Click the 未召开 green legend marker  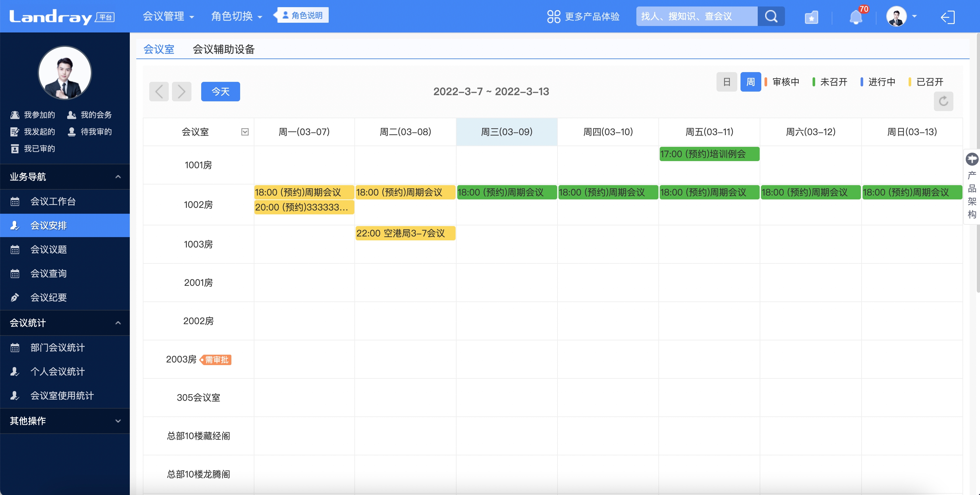pos(814,82)
